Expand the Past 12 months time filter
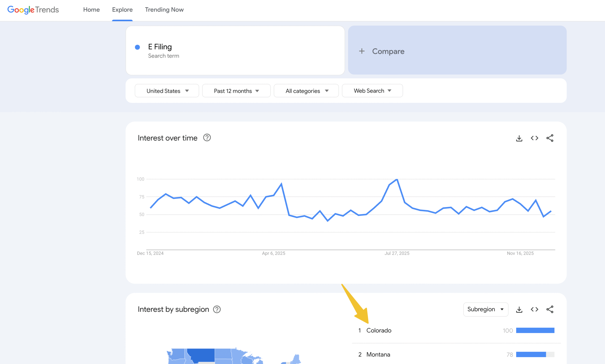This screenshot has height=364, width=605. [236, 91]
